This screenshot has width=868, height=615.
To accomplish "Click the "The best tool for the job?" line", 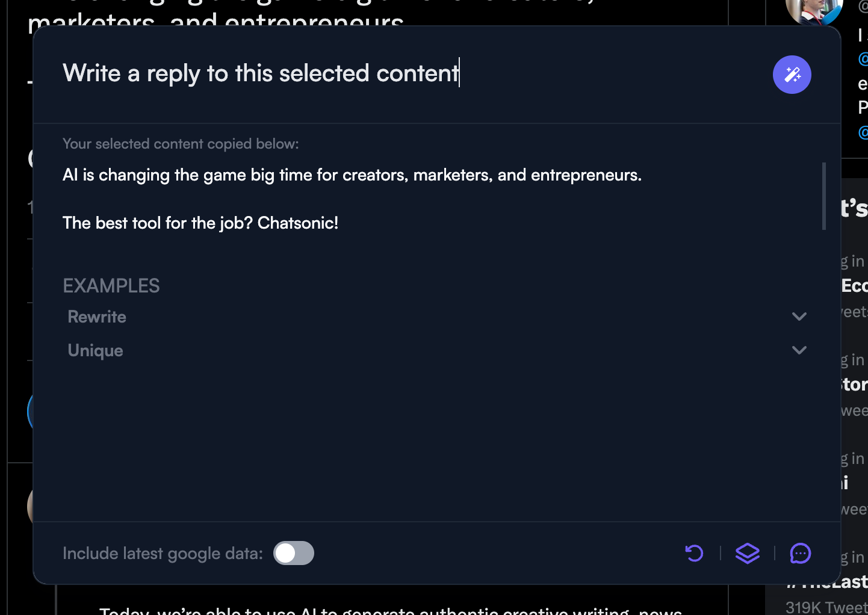I will pos(200,223).
